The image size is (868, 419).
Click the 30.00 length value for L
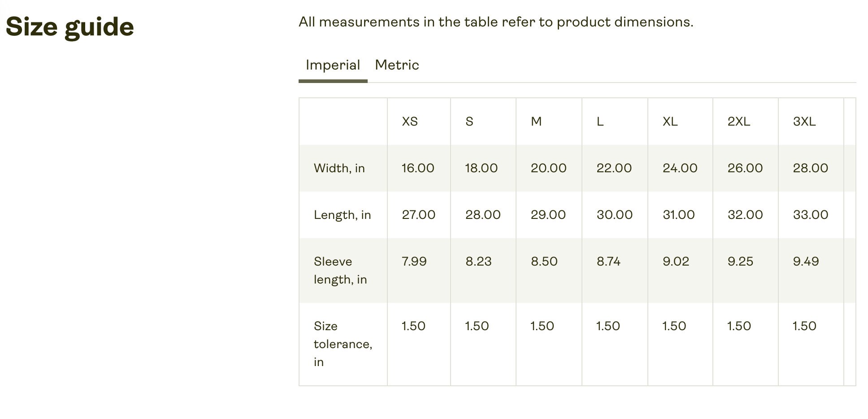tap(614, 215)
